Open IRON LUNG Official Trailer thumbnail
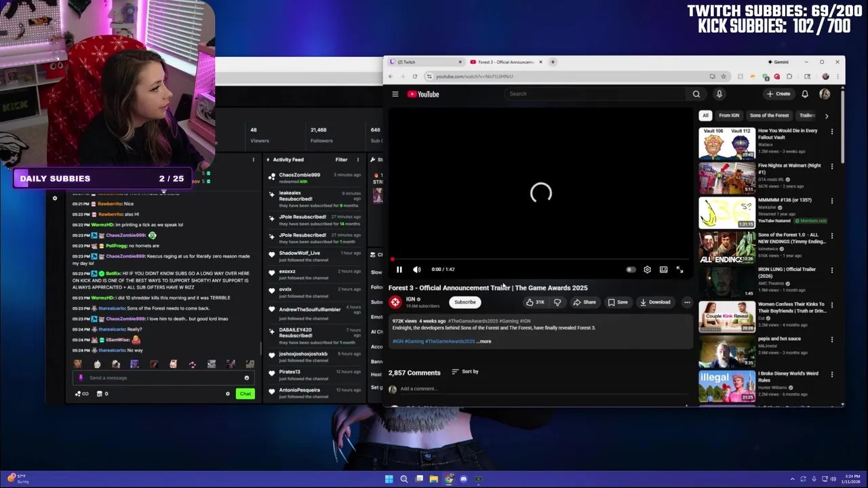The height and width of the screenshot is (488, 868). (727, 281)
